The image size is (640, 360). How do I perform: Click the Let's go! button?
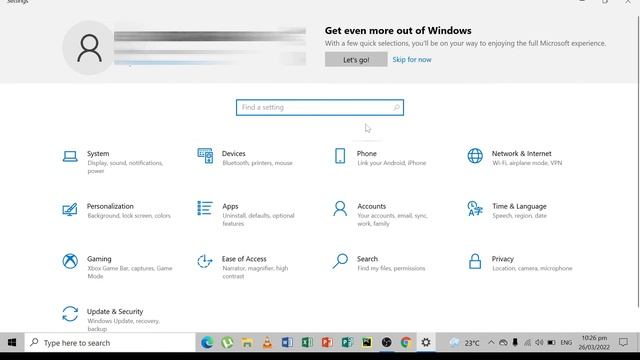[x=356, y=60]
